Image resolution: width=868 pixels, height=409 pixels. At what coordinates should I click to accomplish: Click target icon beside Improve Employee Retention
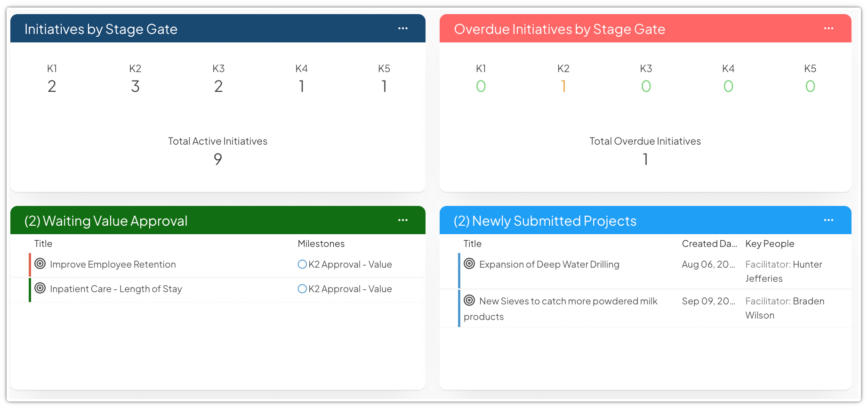40,264
